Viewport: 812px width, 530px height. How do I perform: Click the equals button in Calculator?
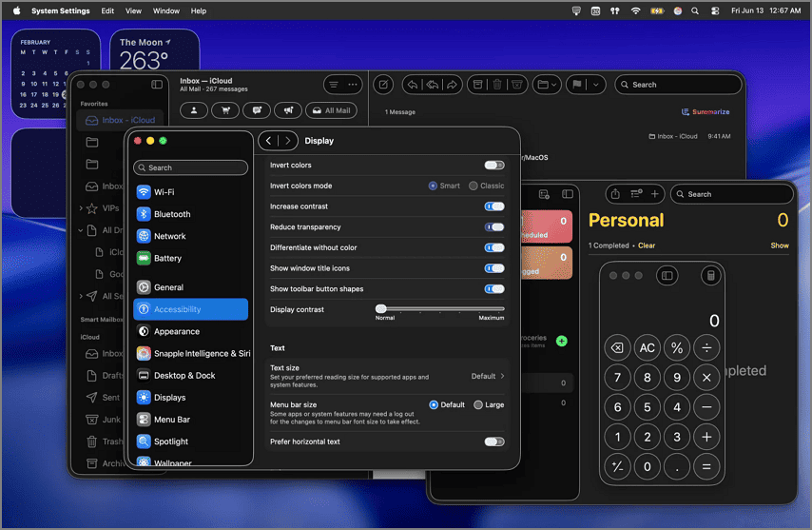pos(706,467)
